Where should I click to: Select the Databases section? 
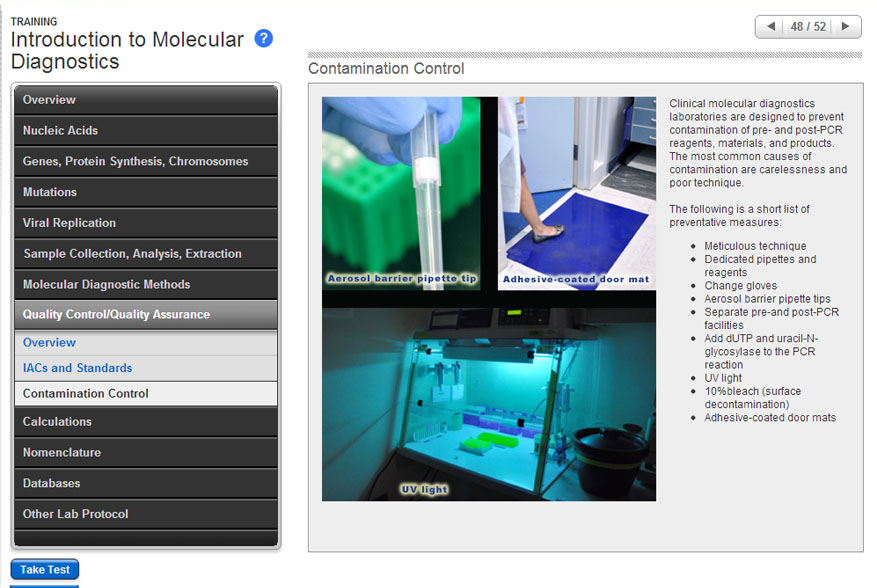pos(145,484)
